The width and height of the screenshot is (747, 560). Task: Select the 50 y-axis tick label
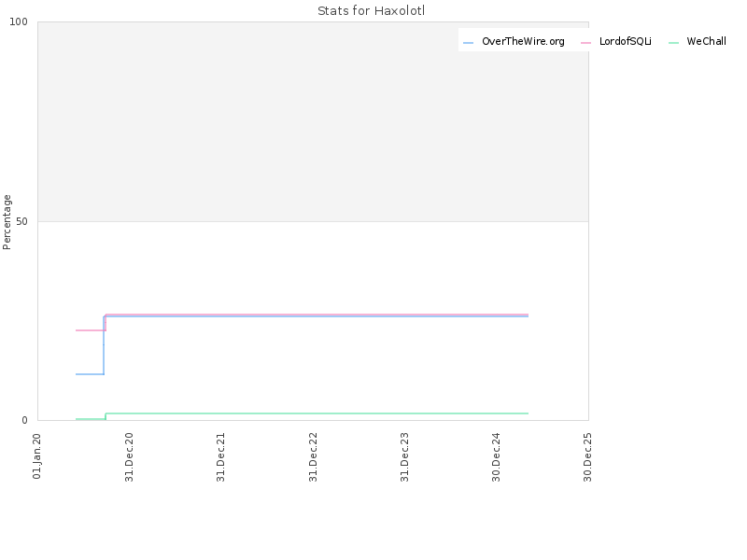coord(21,221)
